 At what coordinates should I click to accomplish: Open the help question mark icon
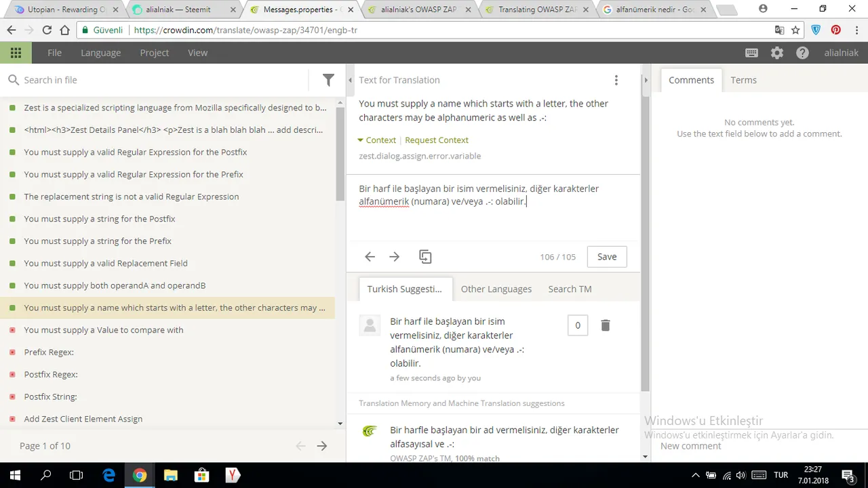802,53
